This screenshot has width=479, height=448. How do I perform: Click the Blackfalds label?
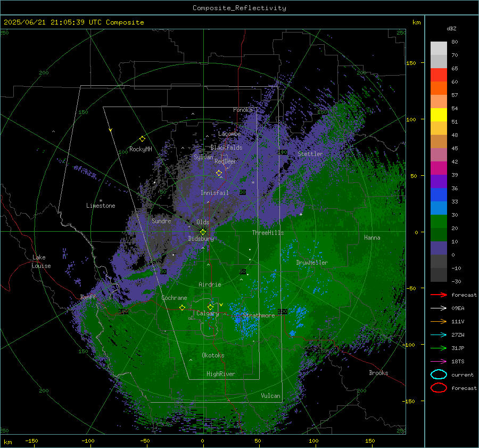point(226,148)
